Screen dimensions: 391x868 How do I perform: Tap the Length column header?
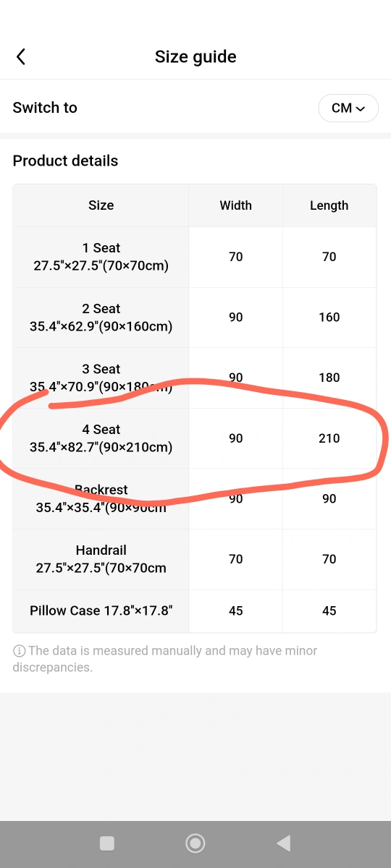(329, 205)
